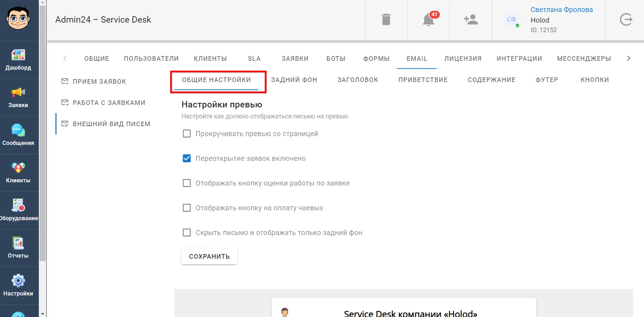Switch to ФОРМЫ tab
The height and width of the screenshot is (317, 644).
(376, 59)
